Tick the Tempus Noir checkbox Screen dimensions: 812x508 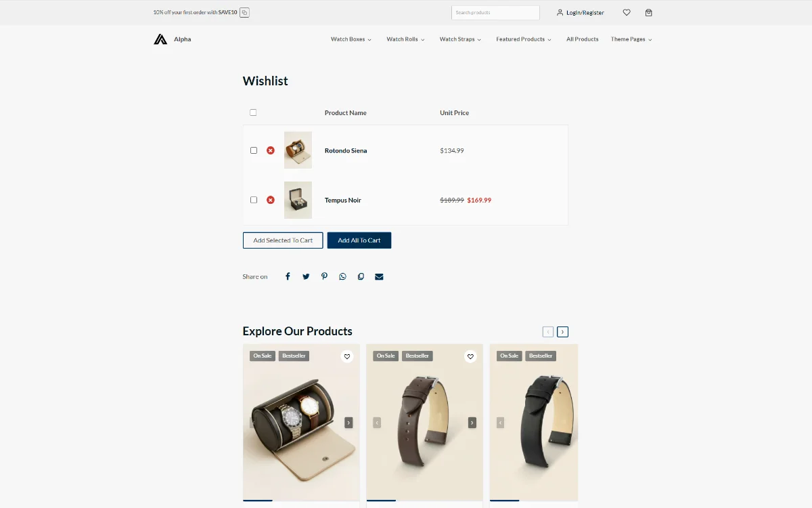(254, 200)
